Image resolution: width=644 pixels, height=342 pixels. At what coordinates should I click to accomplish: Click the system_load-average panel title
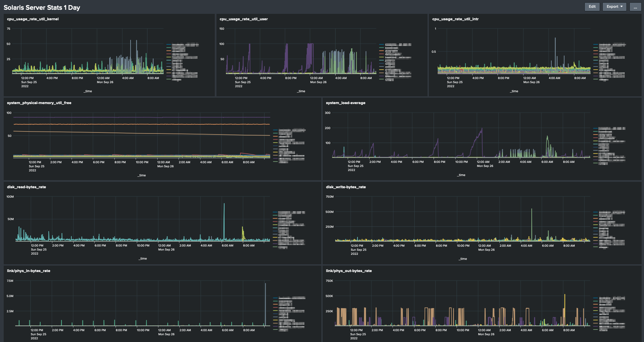tap(345, 103)
